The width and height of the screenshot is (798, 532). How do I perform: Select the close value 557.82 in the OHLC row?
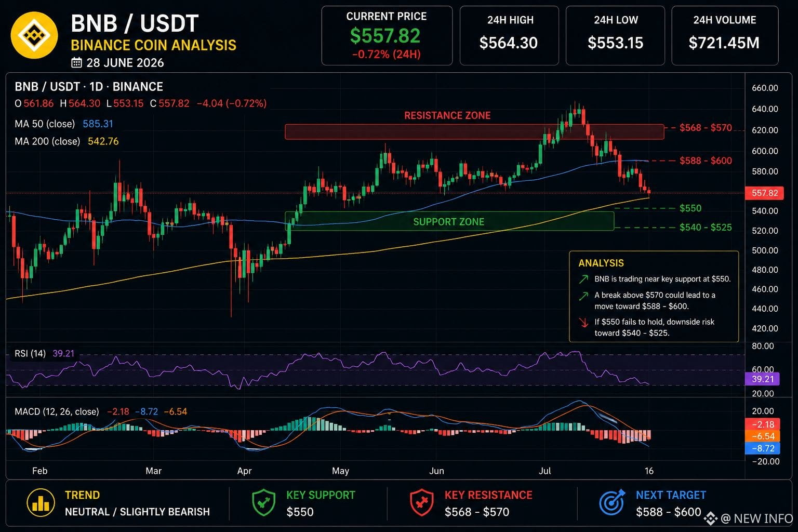(x=174, y=103)
